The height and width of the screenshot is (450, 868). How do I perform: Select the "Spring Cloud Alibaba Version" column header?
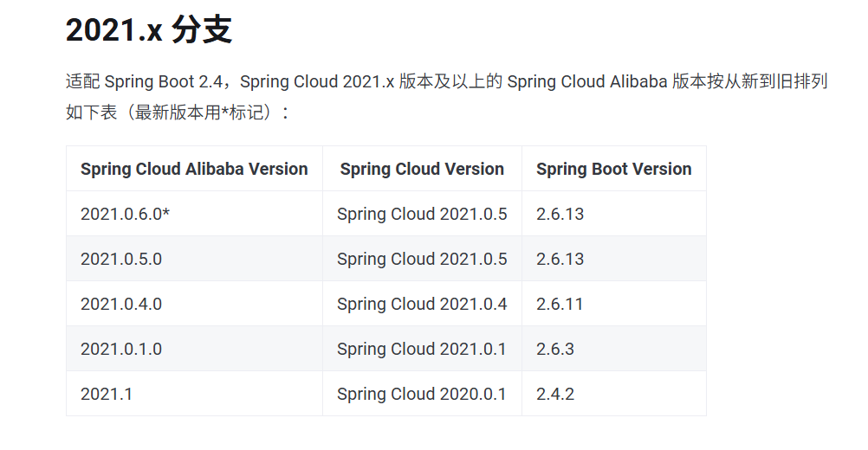click(x=194, y=169)
